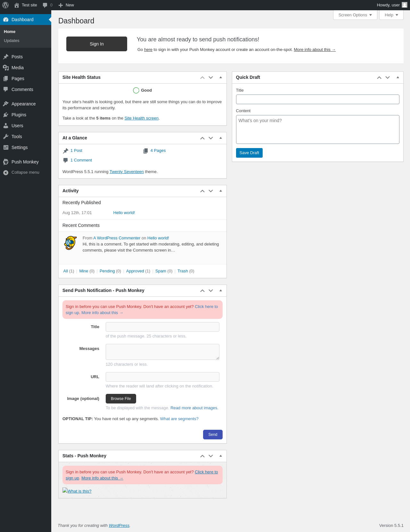Image resolution: width=410 pixels, height=532 pixels.
Task: Click the Posts pushpin icon in sidebar
Action: pyautogui.click(x=6, y=57)
